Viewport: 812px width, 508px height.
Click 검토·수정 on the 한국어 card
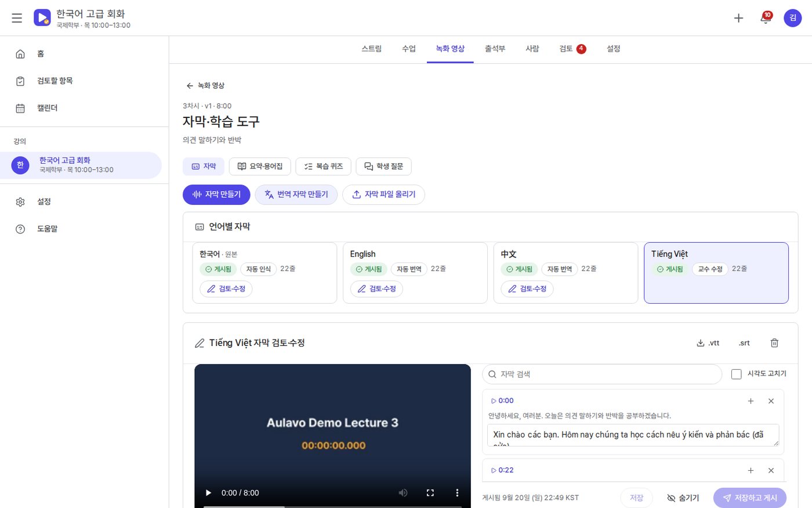tap(226, 289)
